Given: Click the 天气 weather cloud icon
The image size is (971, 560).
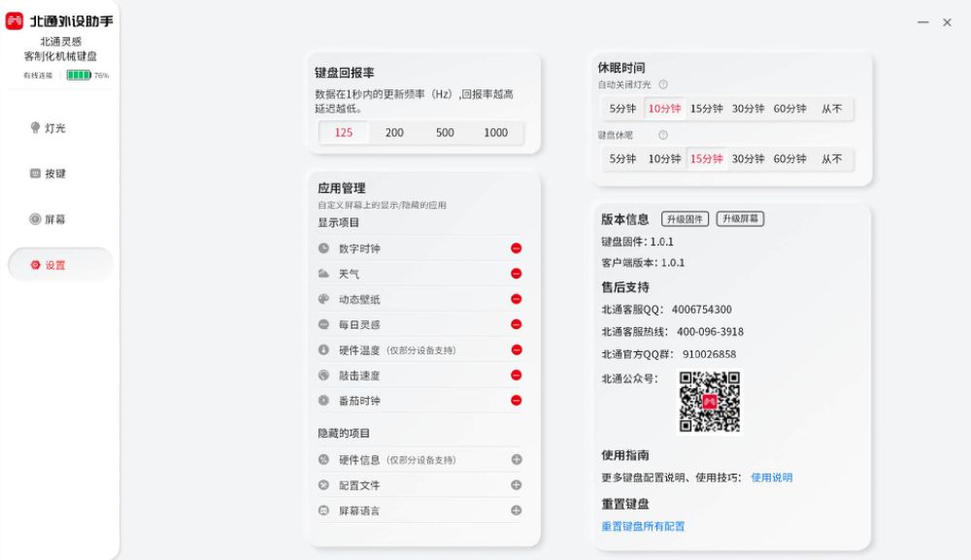Looking at the screenshot, I should pos(323,274).
